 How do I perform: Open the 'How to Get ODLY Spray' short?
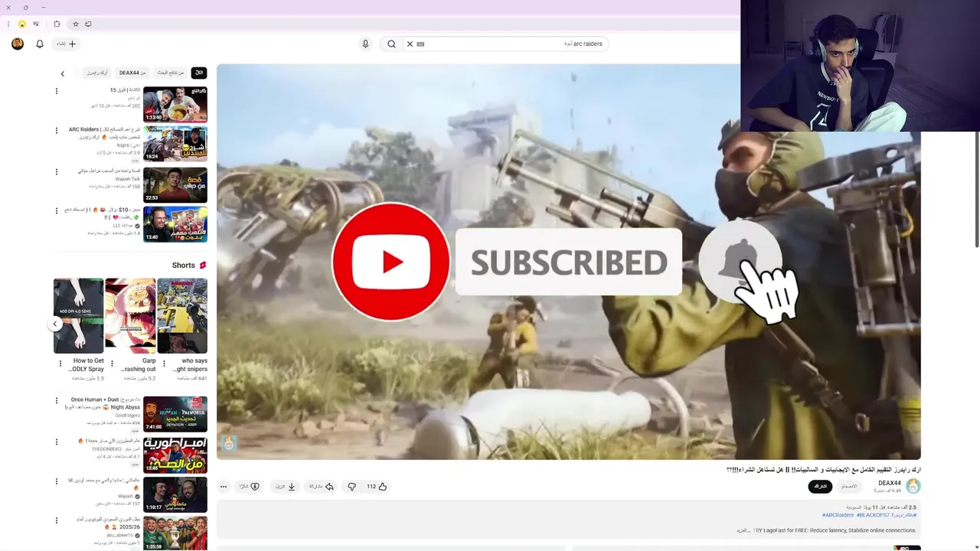[78, 315]
